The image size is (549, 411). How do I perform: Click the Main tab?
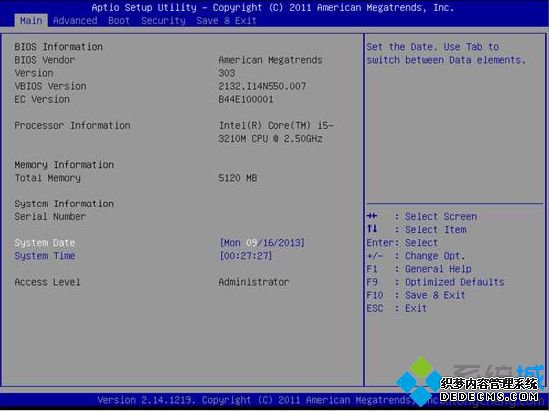31,21
